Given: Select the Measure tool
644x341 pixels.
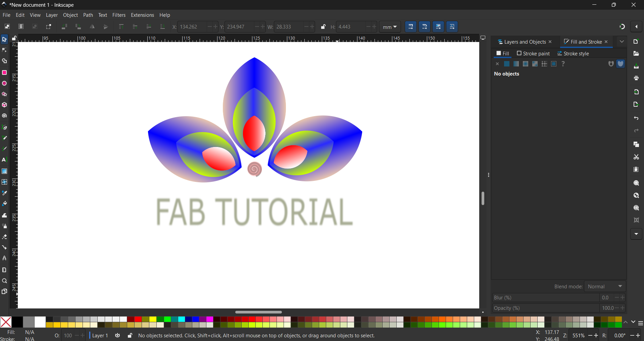Looking at the screenshot, I should click(4, 270).
